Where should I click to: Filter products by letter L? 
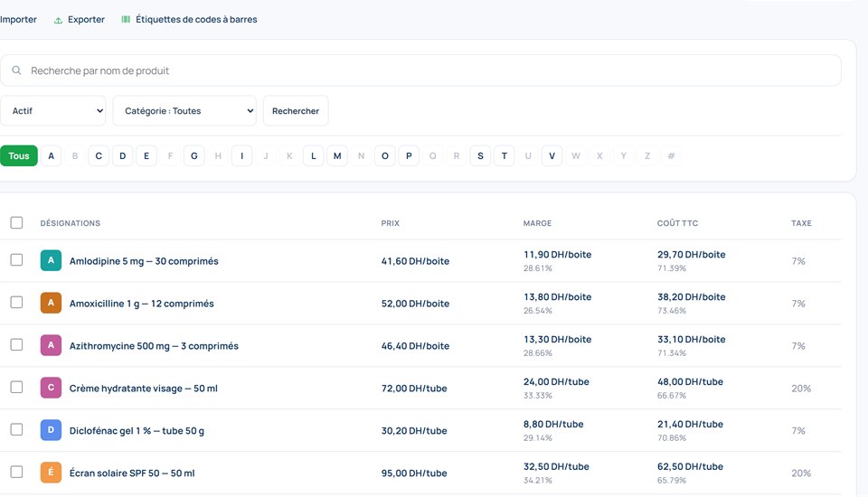point(314,155)
